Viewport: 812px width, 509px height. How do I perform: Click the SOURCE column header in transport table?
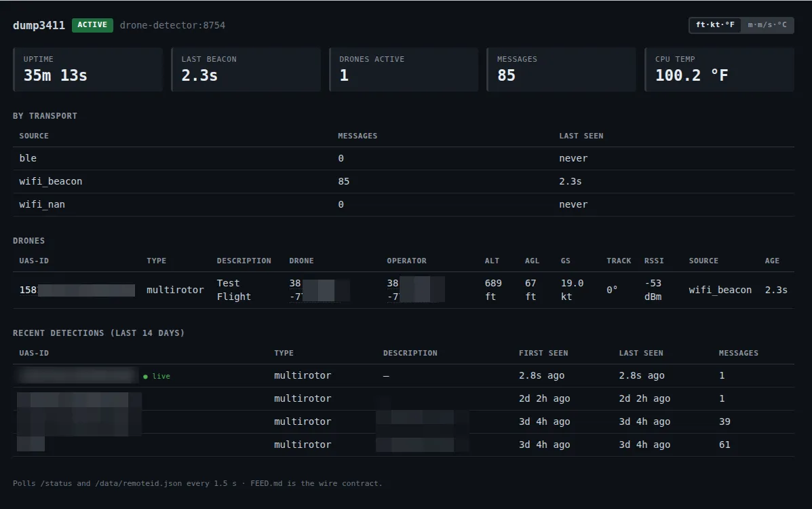[x=34, y=136]
